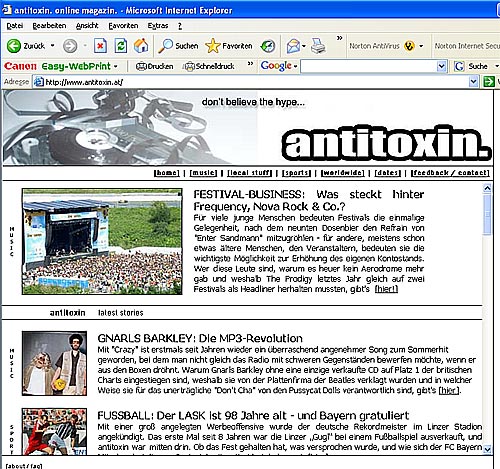Expand the Forward history dropdown arrow

85,45
